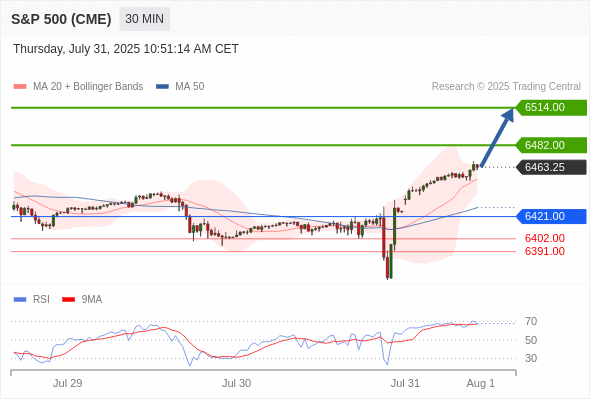Click the 6514.00 resistance price tag
The height and width of the screenshot is (400, 590).
[x=550, y=108]
